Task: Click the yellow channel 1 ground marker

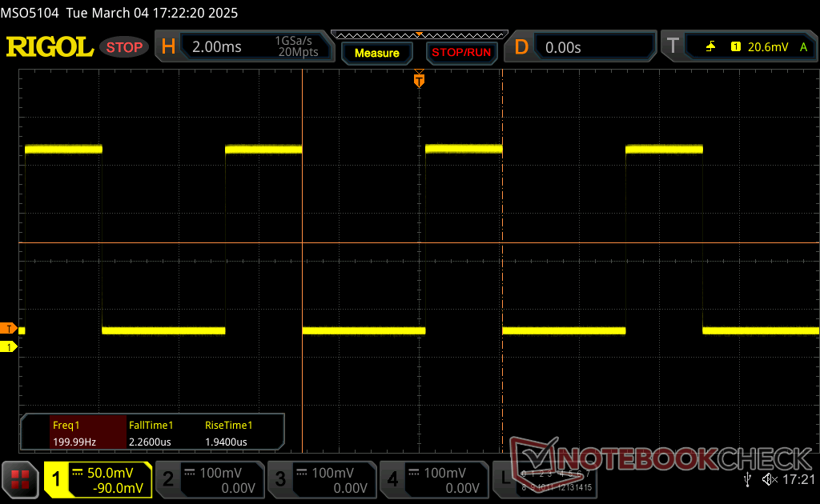Action: pos(9,346)
